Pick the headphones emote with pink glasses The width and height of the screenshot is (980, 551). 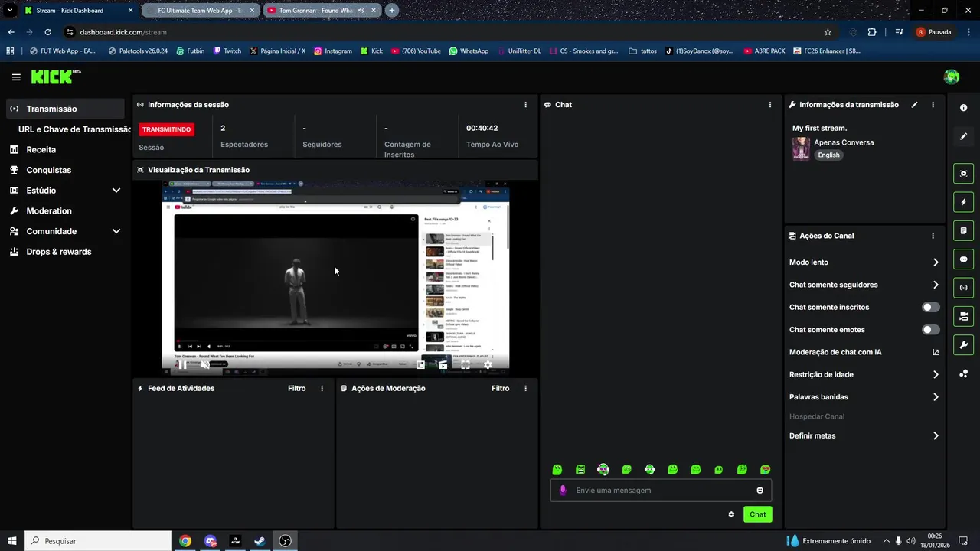[x=603, y=469]
